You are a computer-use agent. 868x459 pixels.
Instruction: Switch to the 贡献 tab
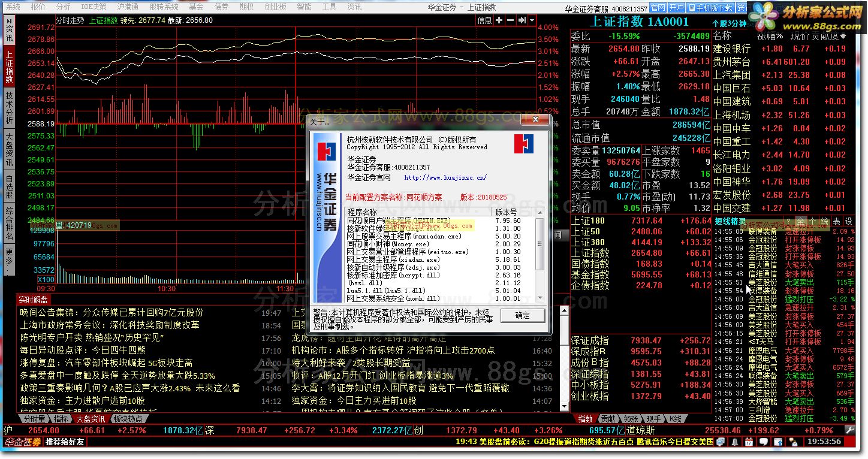pos(608,418)
